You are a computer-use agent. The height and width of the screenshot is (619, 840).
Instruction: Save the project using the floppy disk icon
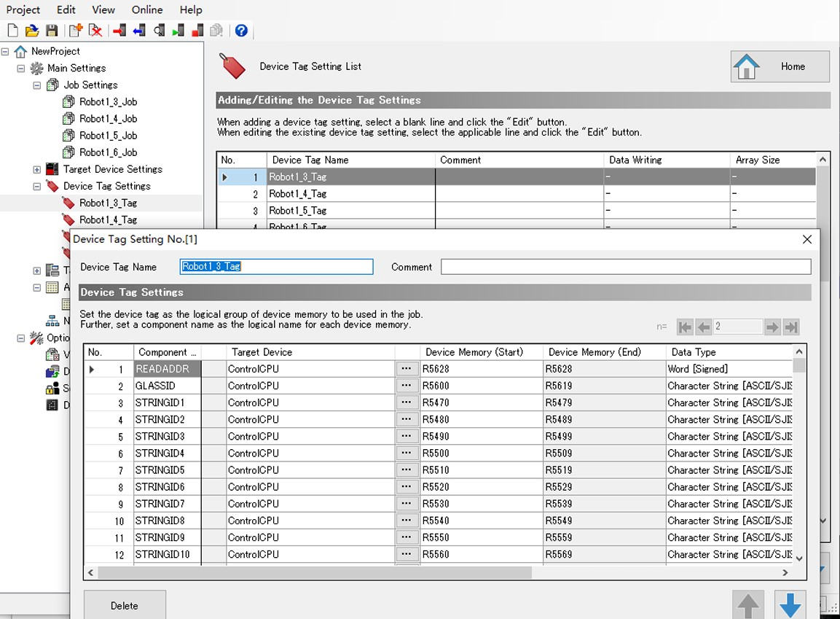pos(51,31)
